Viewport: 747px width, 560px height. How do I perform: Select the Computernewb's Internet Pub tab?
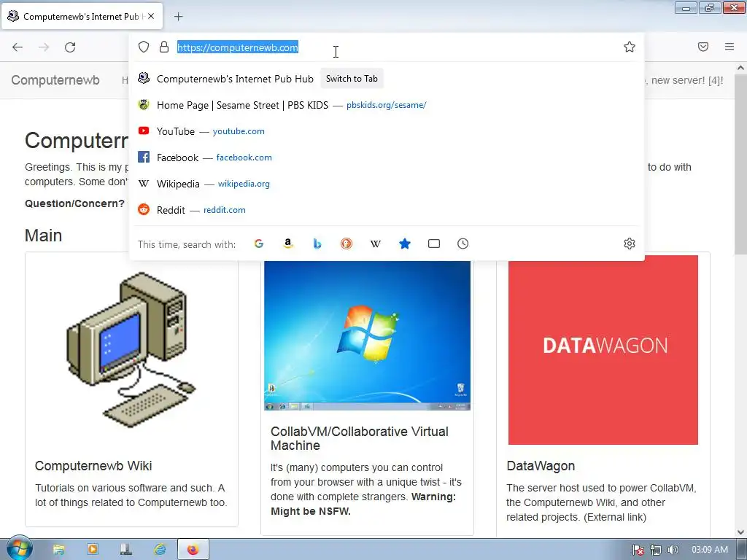pyautogui.click(x=82, y=16)
